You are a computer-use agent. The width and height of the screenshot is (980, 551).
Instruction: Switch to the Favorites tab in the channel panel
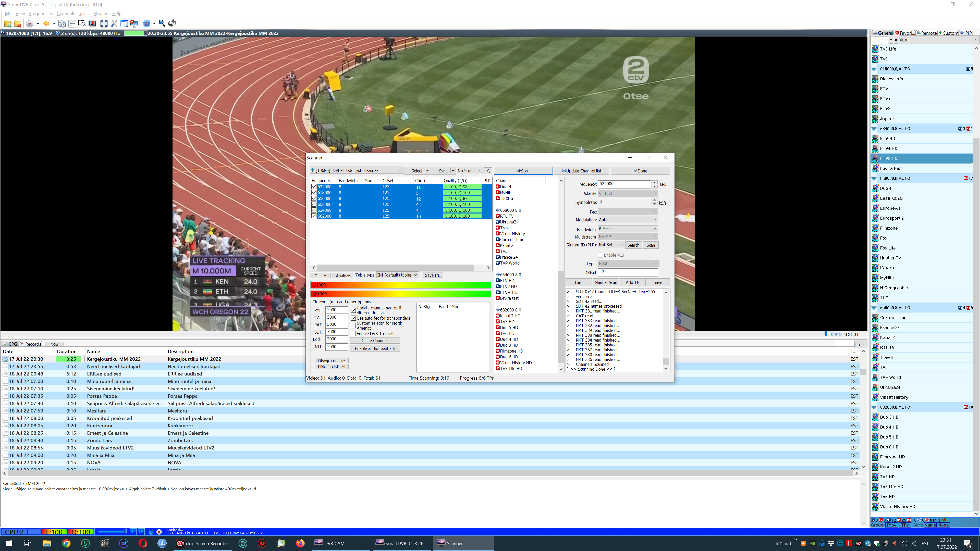click(x=905, y=33)
